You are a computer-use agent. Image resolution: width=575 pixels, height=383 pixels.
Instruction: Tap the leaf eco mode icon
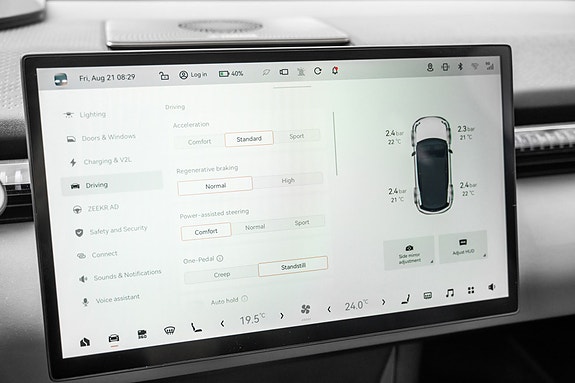[x=266, y=73]
